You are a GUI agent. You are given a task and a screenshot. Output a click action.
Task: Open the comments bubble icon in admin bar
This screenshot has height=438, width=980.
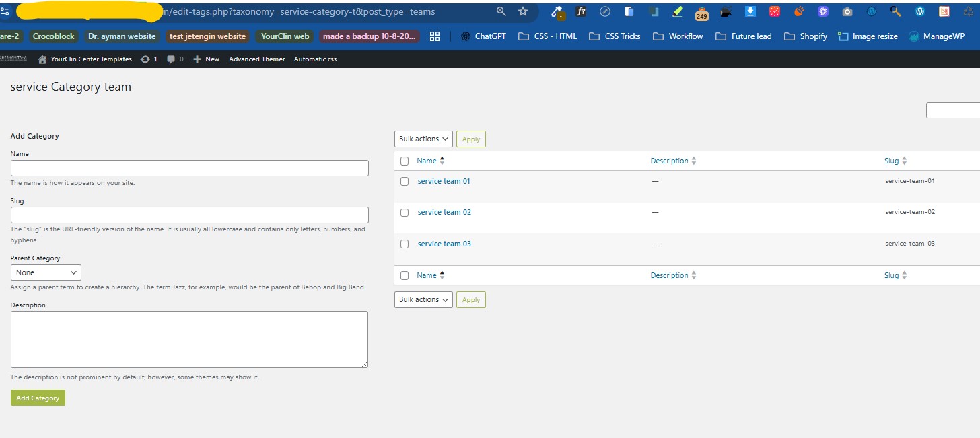click(x=171, y=59)
